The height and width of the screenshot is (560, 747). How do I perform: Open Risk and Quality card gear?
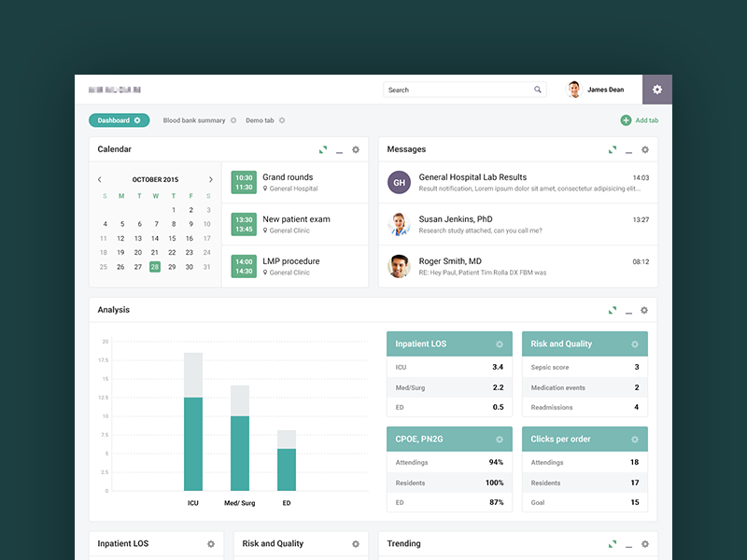(635, 344)
